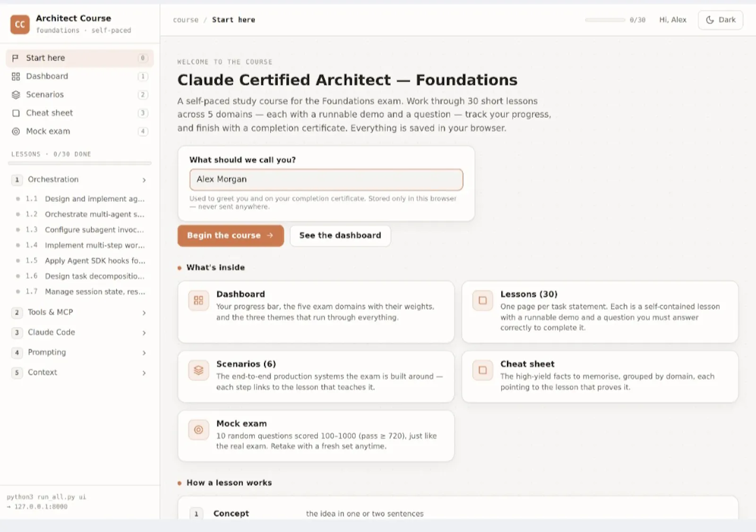
Task: Click the LESSONS 0/30 DONE label
Action: [x=51, y=154]
